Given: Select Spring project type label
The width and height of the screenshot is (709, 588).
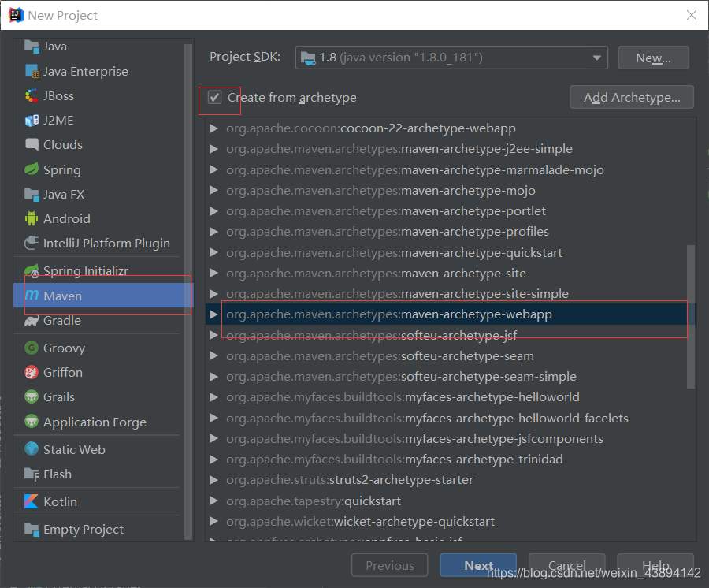Looking at the screenshot, I should [x=62, y=170].
